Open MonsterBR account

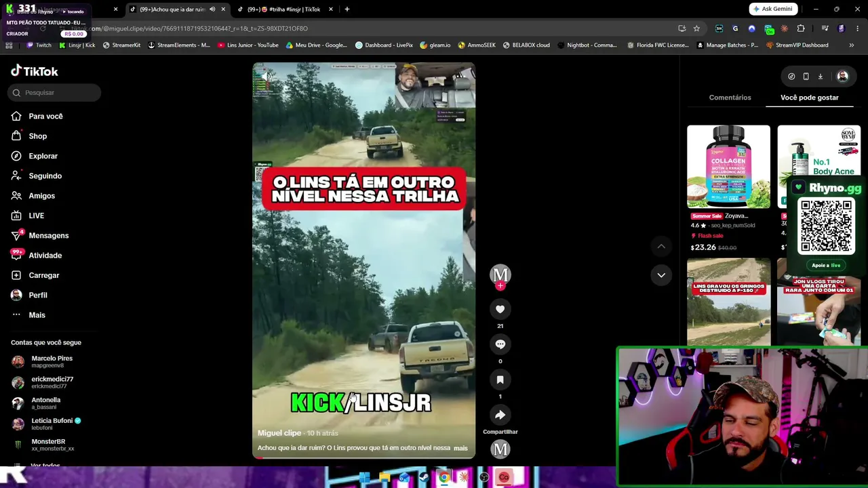(x=43, y=445)
